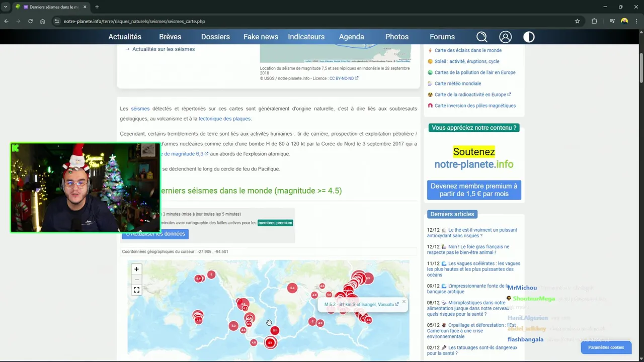The width and height of the screenshot is (644, 362).
Task: Open the M 5.2 Isangel, Vanuatu link
Action: tap(361, 304)
